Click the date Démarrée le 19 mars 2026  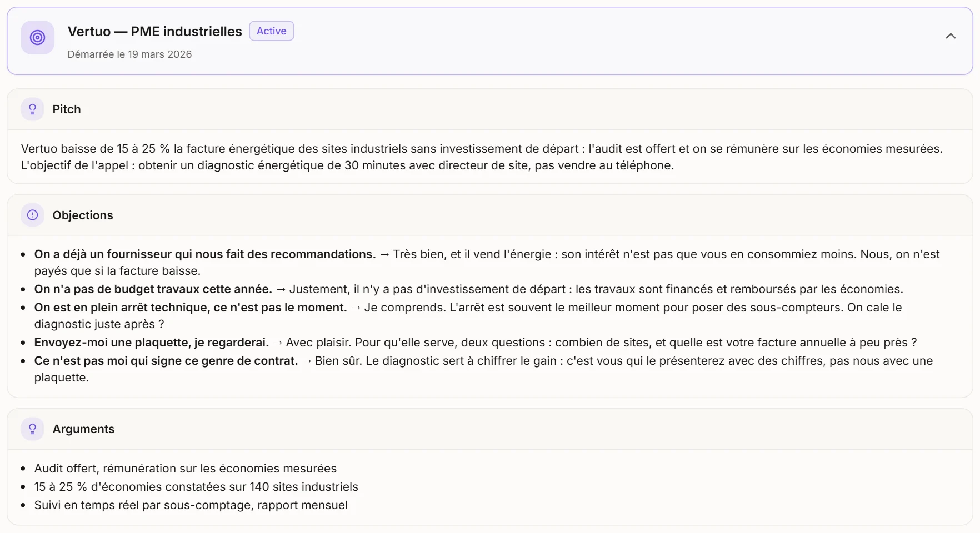(129, 54)
